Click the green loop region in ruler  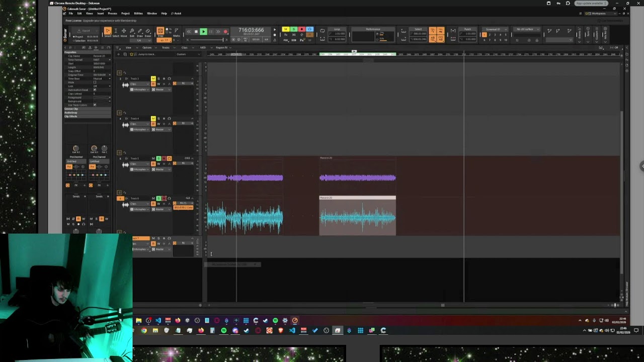358,54
